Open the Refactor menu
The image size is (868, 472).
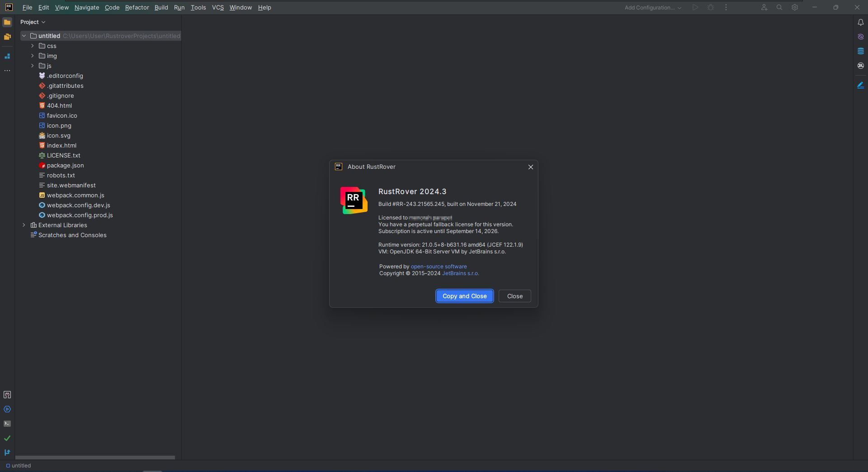click(x=137, y=7)
